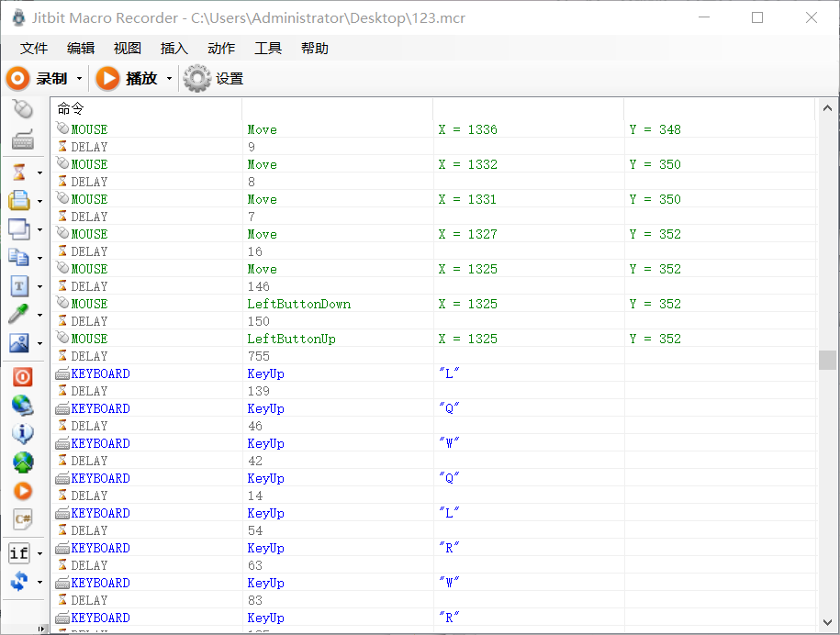The width and height of the screenshot is (840, 635).
Task: Click the type text T icon
Action: tap(19, 286)
